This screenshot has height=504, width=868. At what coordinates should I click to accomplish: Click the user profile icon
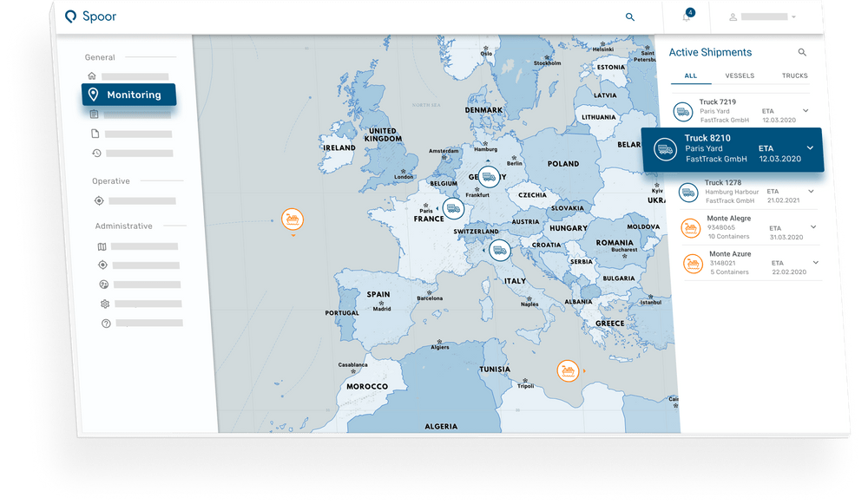click(733, 17)
